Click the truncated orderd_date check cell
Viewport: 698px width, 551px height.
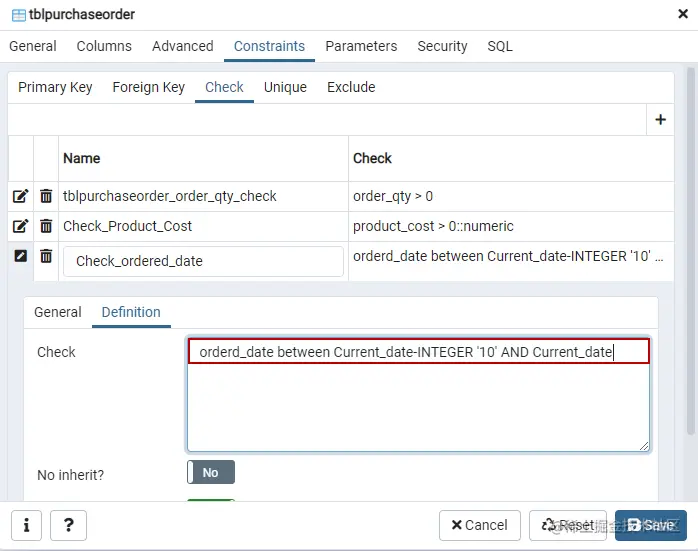tap(511, 261)
